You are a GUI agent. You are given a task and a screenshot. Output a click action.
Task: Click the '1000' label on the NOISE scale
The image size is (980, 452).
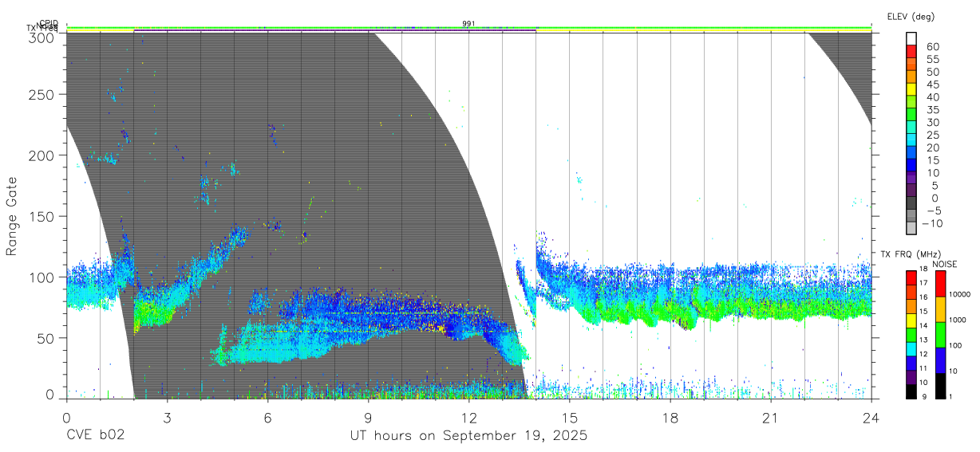point(959,320)
